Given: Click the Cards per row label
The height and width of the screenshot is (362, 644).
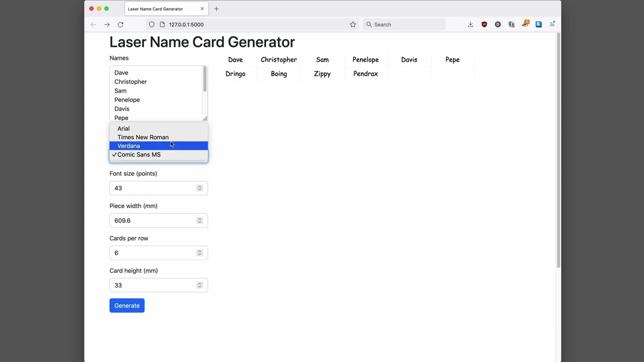Looking at the screenshot, I should pyautogui.click(x=129, y=238).
